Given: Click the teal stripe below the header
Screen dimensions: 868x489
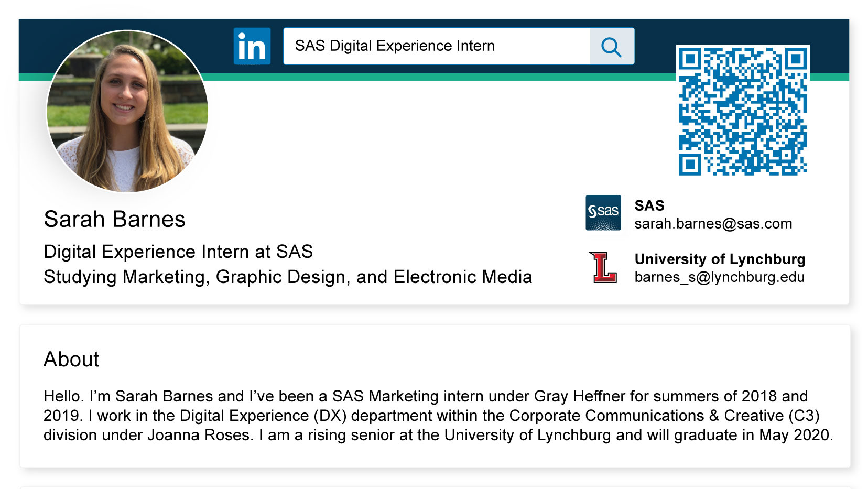Looking at the screenshot, I should 433,77.
